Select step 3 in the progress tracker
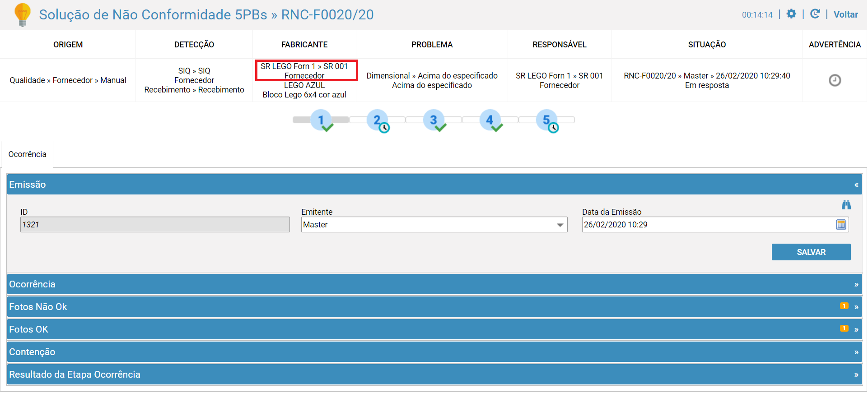868x393 pixels. [434, 120]
